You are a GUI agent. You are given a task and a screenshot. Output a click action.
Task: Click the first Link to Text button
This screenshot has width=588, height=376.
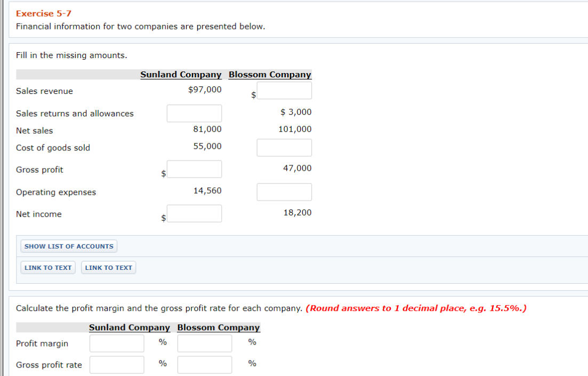pos(48,268)
